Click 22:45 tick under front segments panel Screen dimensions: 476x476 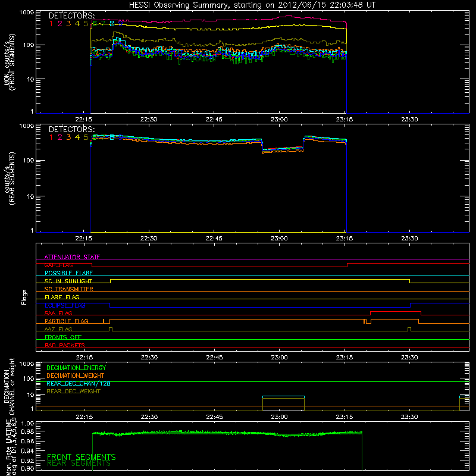coord(214,120)
